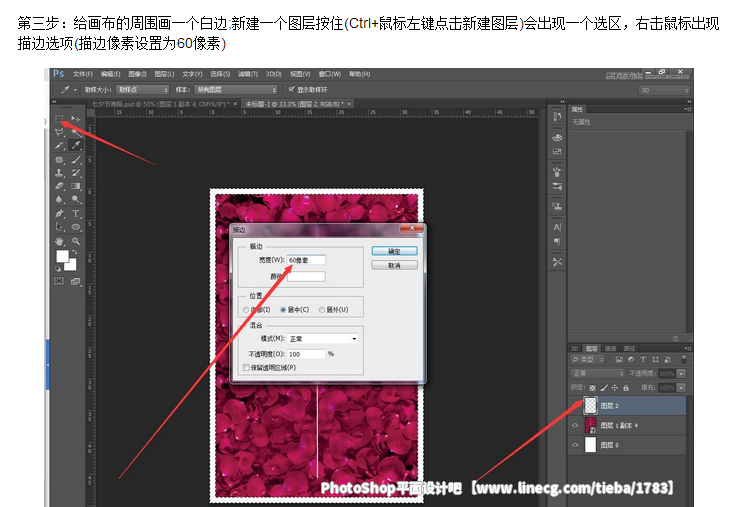
Task: Open the Color panel icon
Action: point(557,138)
